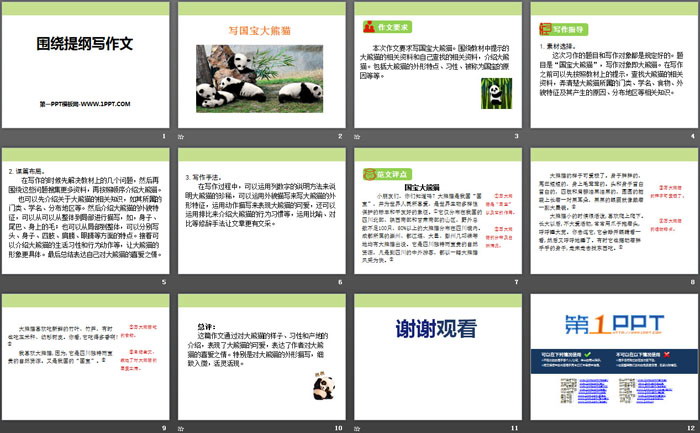
Task: Select slide 6 starting with 3. 写作手法
Action: pos(262,211)
